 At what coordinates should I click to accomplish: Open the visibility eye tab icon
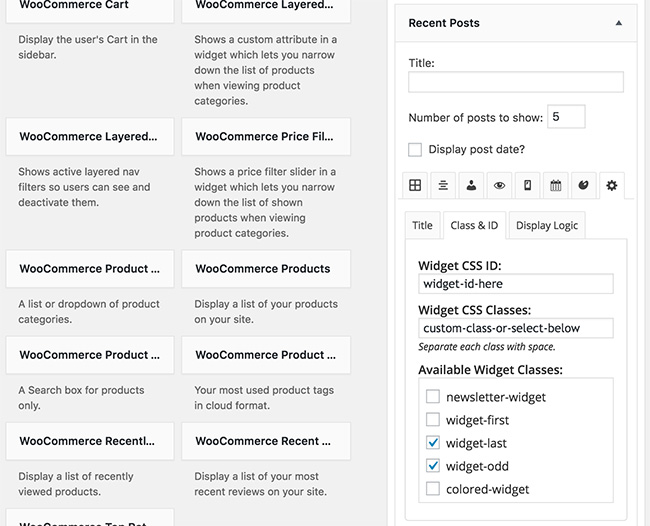click(500, 185)
